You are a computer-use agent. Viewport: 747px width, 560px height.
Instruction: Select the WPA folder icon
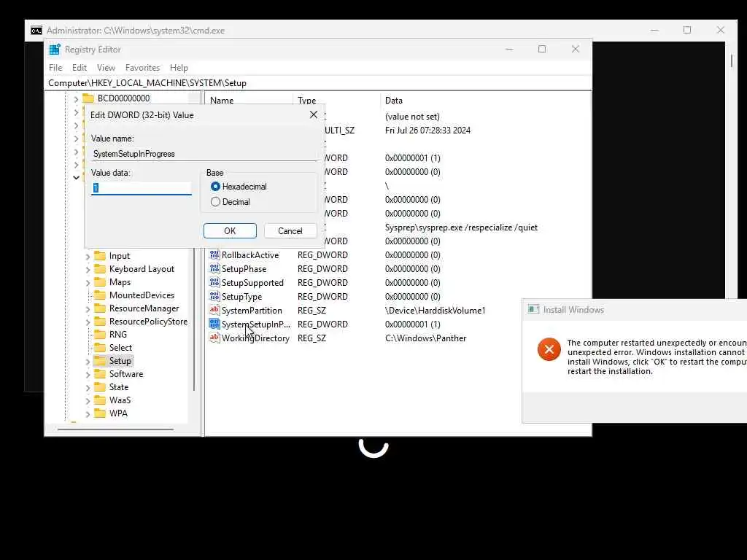[99, 413]
